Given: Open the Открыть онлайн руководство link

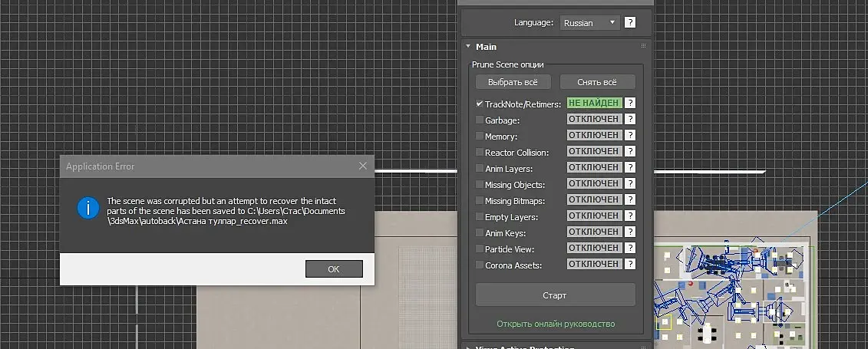Looking at the screenshot, I should pyautogui.click(x=555, y=324).
